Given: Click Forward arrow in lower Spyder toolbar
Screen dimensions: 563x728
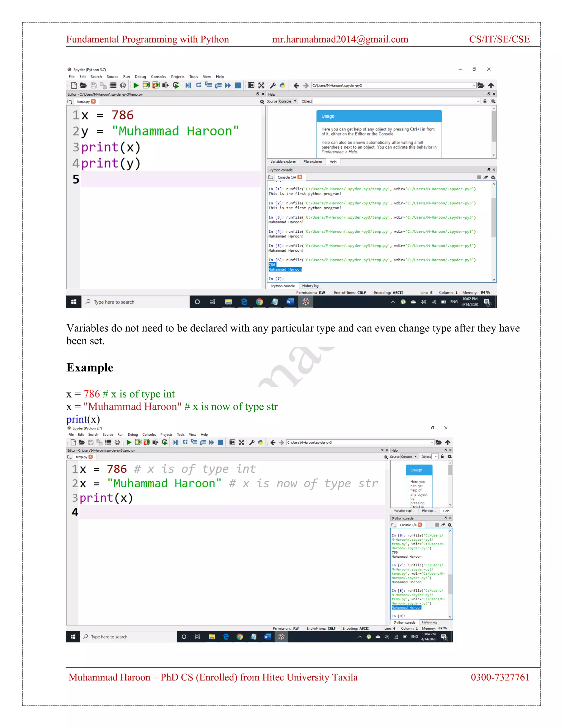Looking at the screenshot, I should tap(281, 442).
